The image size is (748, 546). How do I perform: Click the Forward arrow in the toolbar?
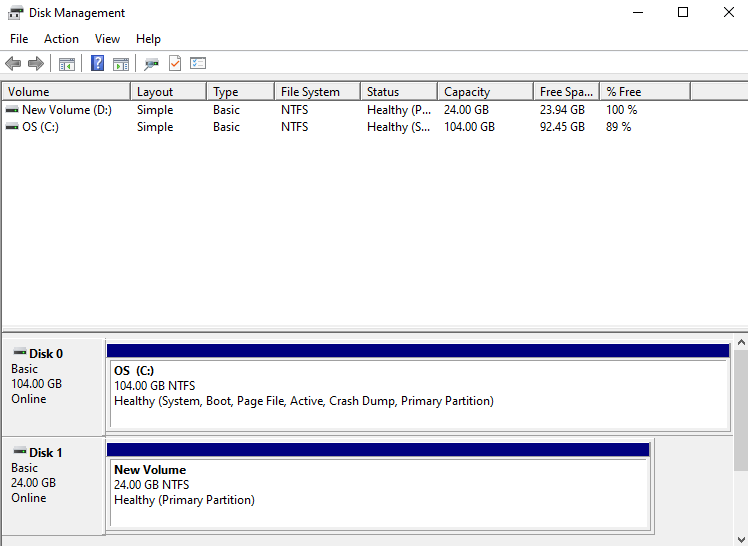(36, 64)
